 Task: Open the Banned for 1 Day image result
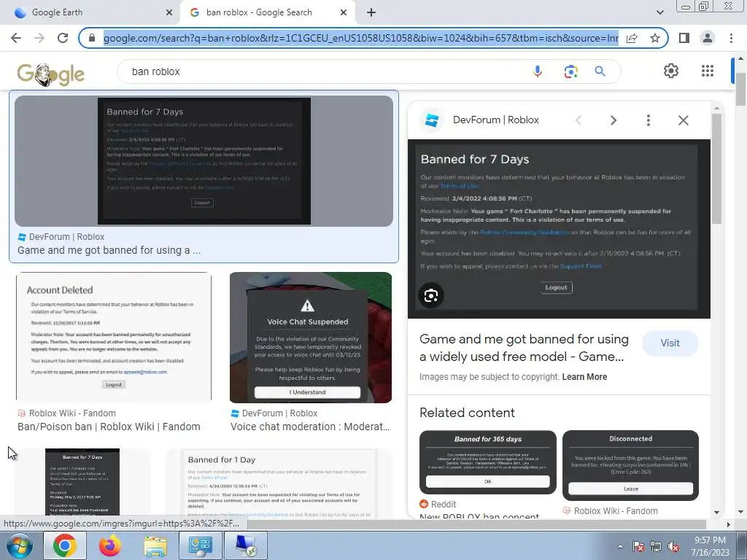[279, 483]
